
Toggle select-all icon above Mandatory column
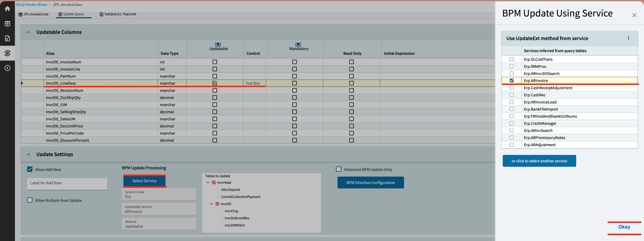(298, 44)
